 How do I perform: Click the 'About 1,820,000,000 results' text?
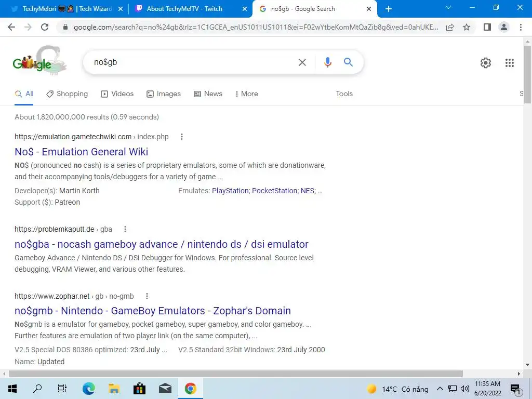pyautogui.click(x=87, y=117)
